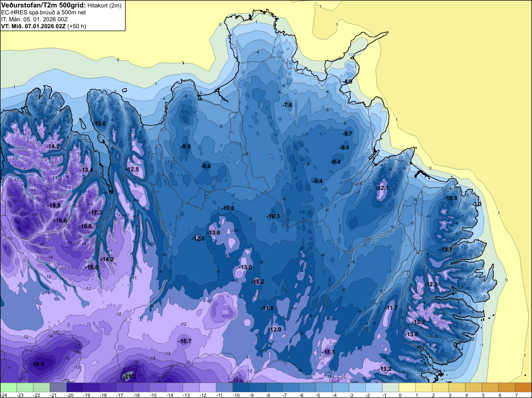This screenshot has height=398, width=532.
Task: Pick the pale green legend swatch starting at -1
Action: (390, 387)
